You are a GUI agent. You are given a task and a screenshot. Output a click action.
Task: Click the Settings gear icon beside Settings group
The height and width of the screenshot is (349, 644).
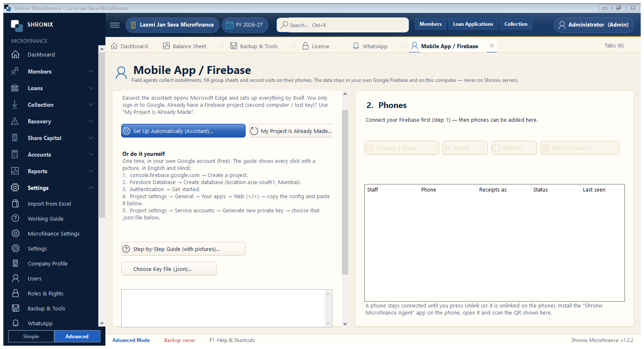coord(15,188)
